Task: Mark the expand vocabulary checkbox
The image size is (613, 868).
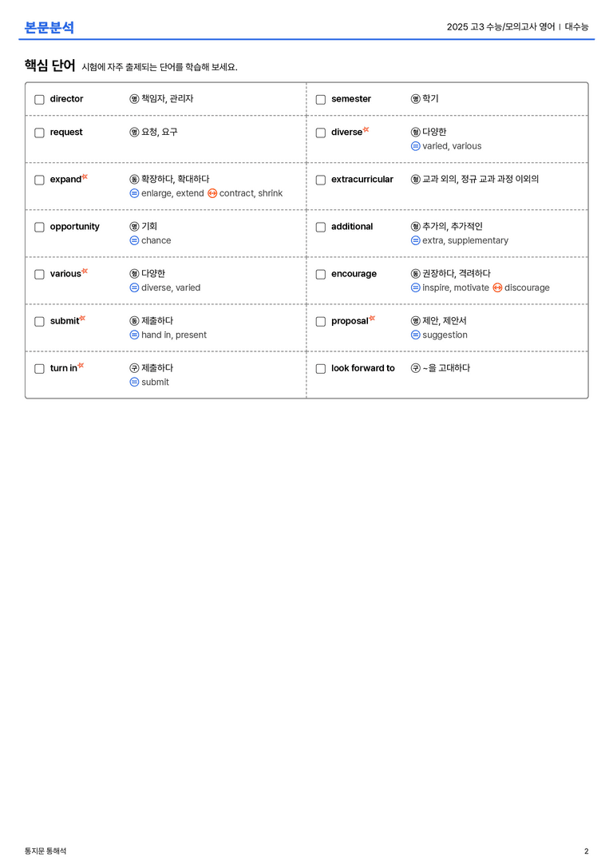Action: point(39,180)
